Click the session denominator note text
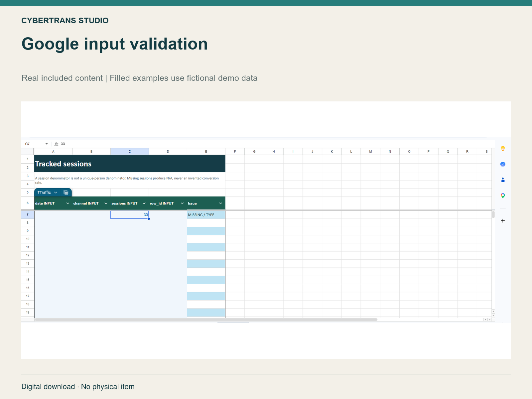The height and width of the screenshot is (399, 532). (x=127, y=180)
